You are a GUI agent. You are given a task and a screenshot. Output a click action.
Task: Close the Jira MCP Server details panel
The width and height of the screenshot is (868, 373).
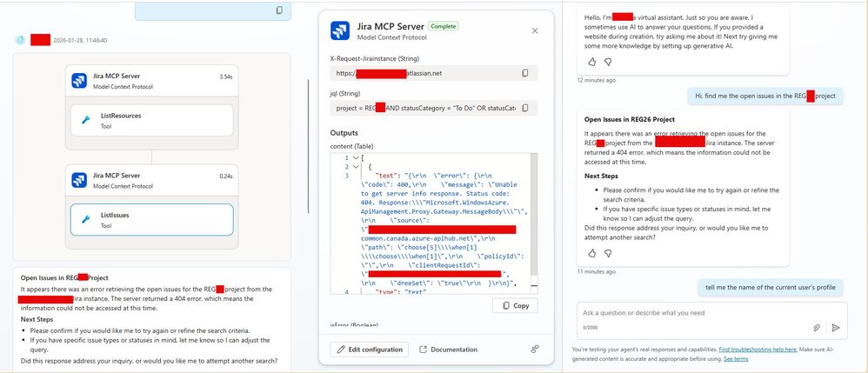(535, 31)
